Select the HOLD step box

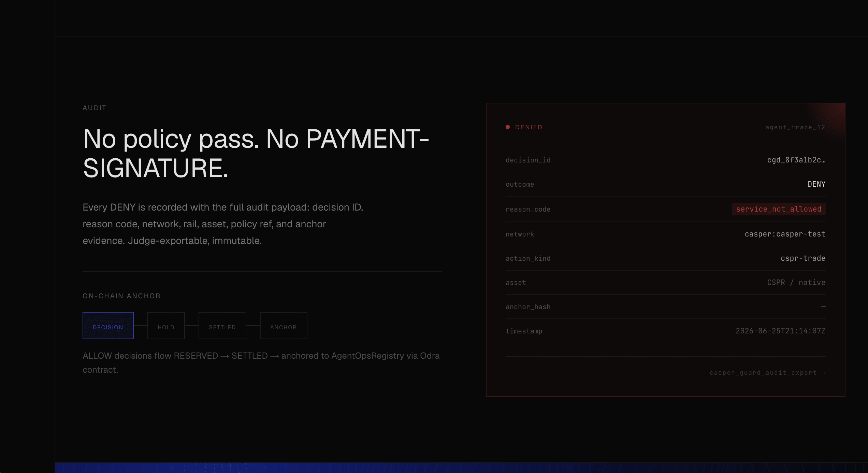click(x=166, y=326)
